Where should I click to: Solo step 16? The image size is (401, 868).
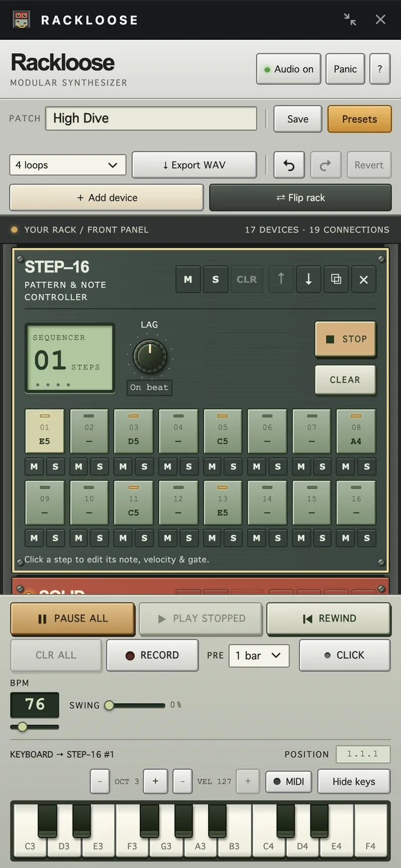click(x=367, y=537)
